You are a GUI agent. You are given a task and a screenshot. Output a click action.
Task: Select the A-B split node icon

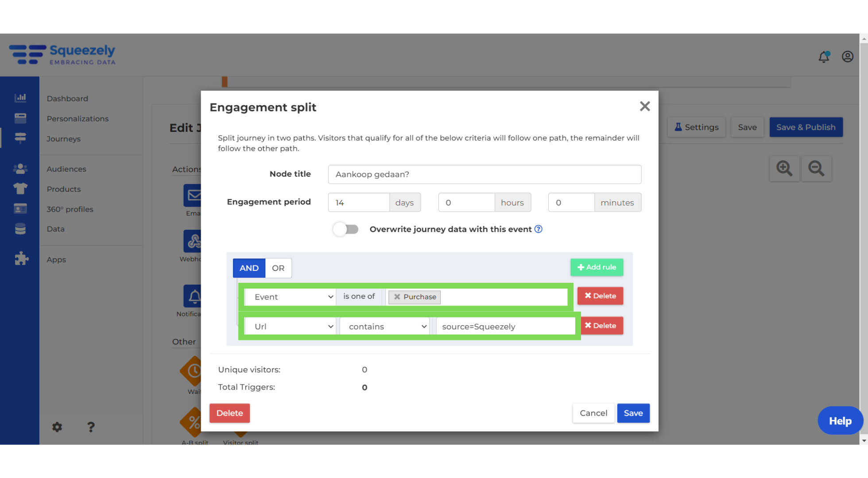pos(191,422)
